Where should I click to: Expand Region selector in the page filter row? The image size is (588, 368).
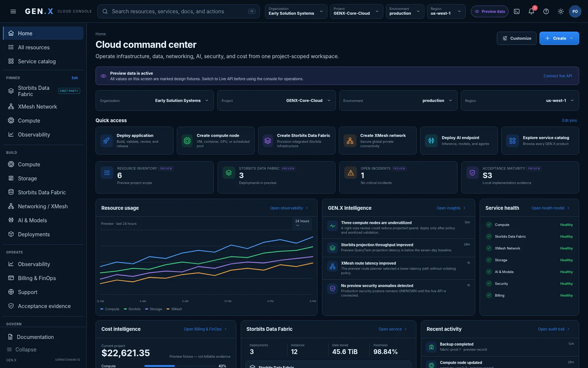click(x=520, y=100)
